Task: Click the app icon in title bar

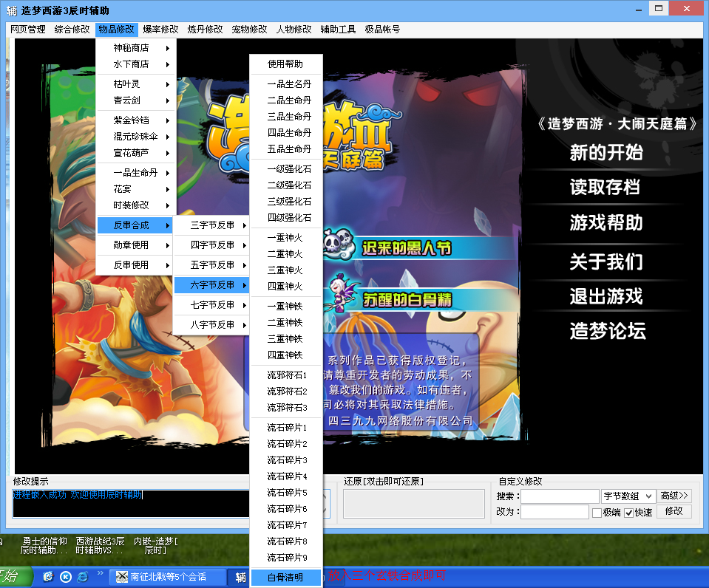Action: pos(11,10)
